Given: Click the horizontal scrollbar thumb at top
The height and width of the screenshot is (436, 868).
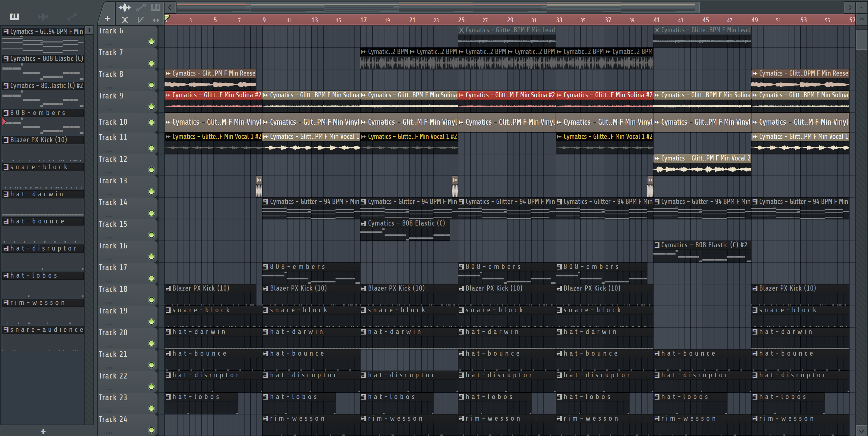Looking at the screenshot, I should [x=438, y=7].
